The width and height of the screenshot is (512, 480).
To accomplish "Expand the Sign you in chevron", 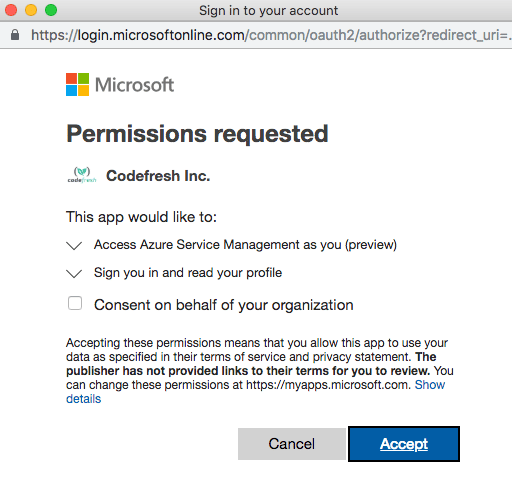I will [74, 274].
